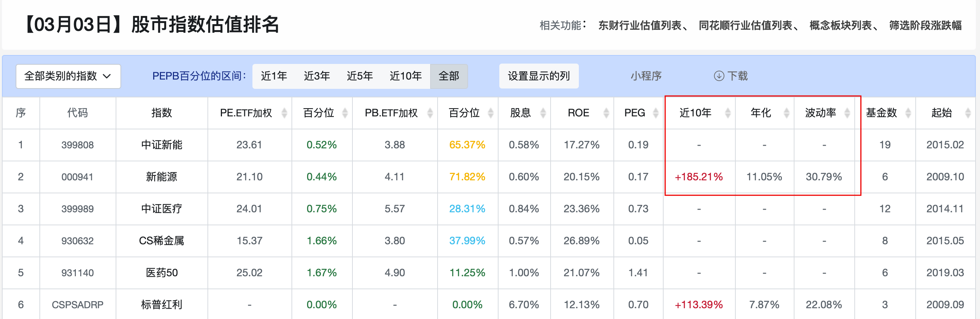Click the download icon next to 下载
The height and width of the screenshot is (319, 980).
(x=719, y=76)
